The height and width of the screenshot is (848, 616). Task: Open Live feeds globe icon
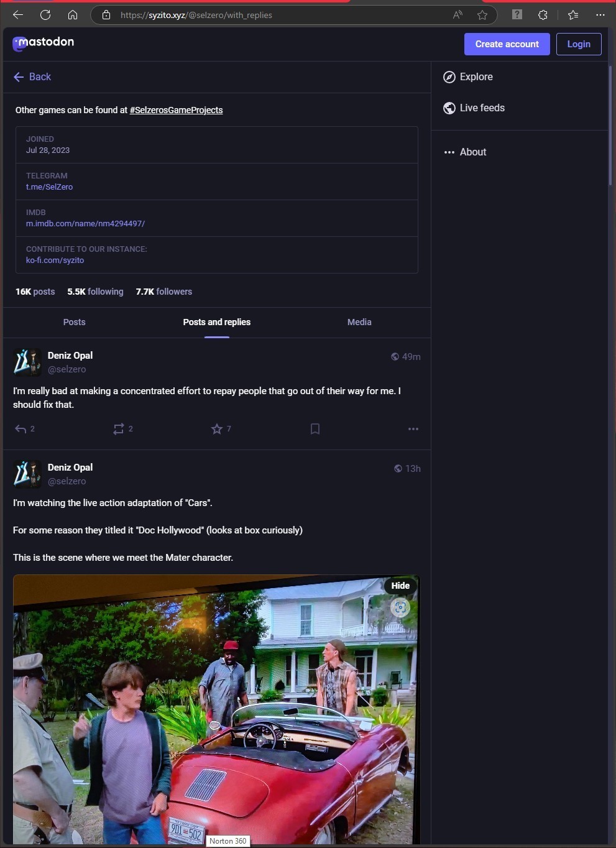[x=449, y=108]
